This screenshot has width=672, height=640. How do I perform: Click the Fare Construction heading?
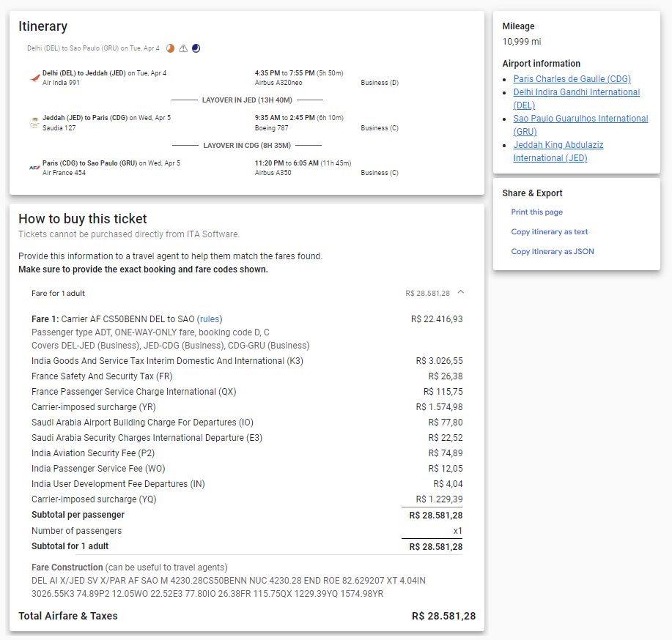[x=67, y=568]
